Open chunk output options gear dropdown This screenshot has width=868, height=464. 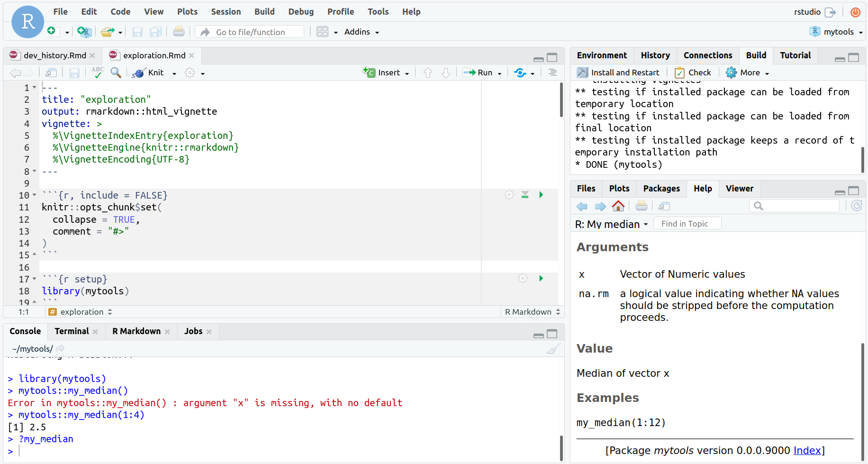click(x=194, y=73)
